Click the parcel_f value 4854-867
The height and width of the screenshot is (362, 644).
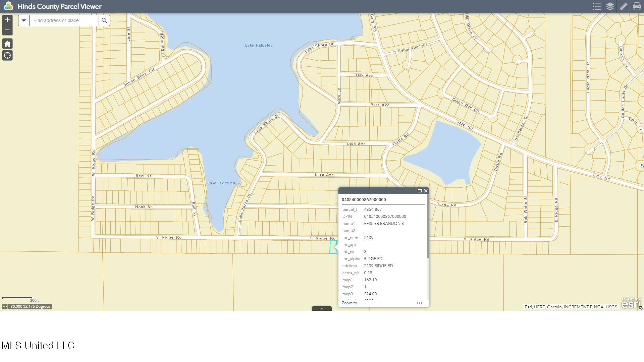point(373,209)
